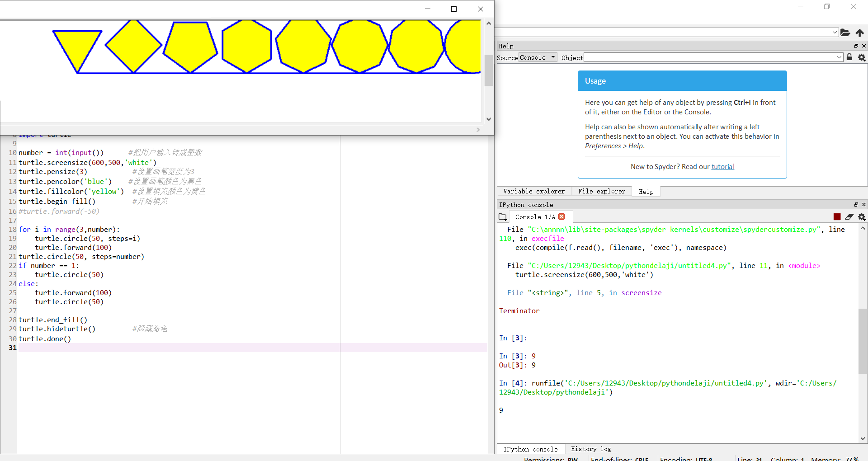Stop the running kernel with red square
Screen dimensions: 868x461
click(837, 217)
